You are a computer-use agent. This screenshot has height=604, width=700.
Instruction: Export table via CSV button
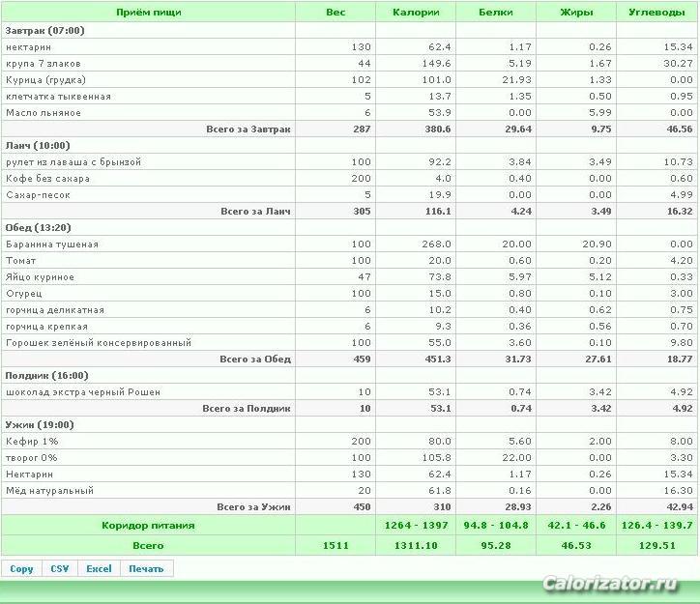point(60,569)
